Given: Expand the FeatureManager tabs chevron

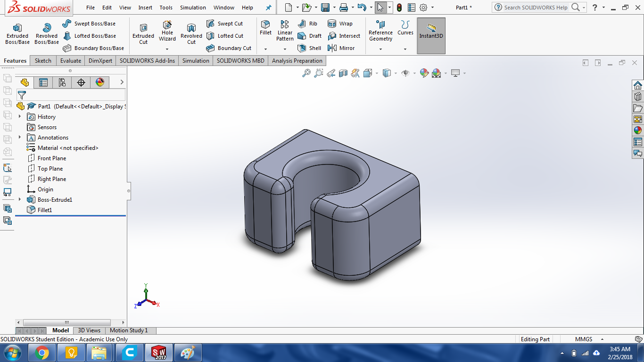Looking at the screenshot, I should coord(122,82).
